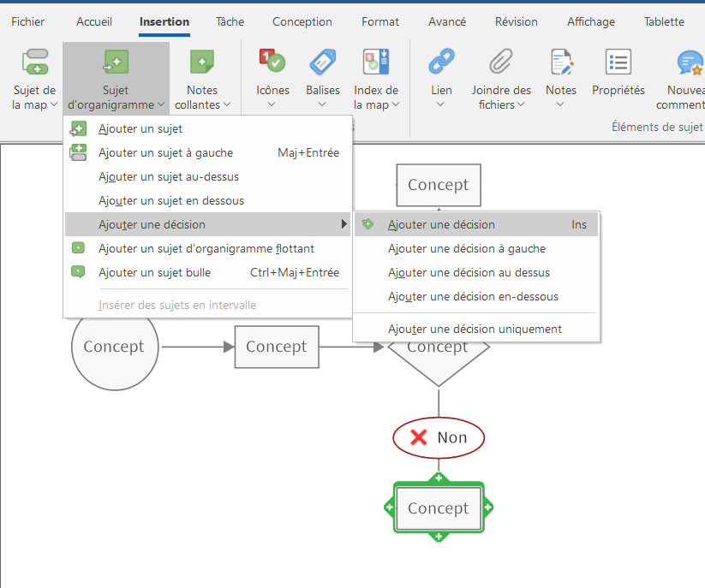Click the Index de la map icon
This screenshot has height=588, width=705.
pos(376,62)
